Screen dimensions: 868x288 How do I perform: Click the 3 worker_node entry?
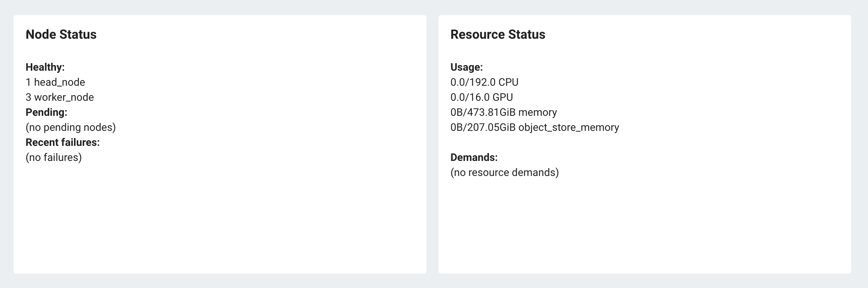click(60, 97)
